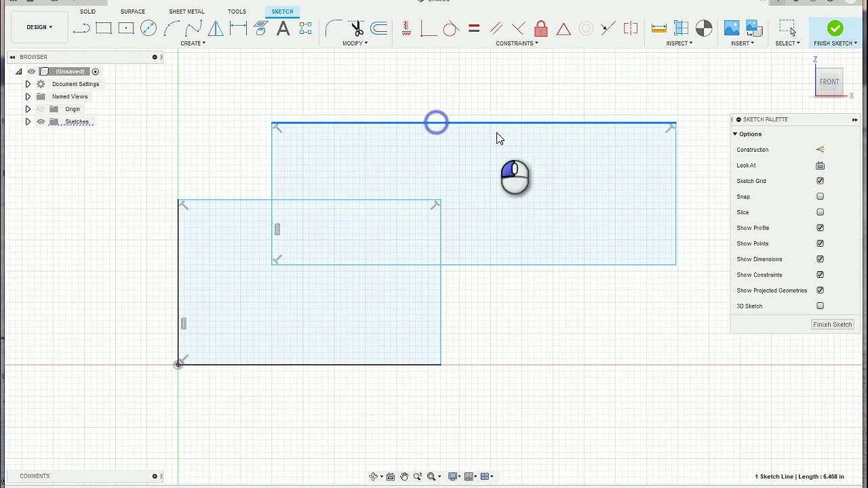
Task: Select the Trim scissors tool
Action: [x=357, y=28]
